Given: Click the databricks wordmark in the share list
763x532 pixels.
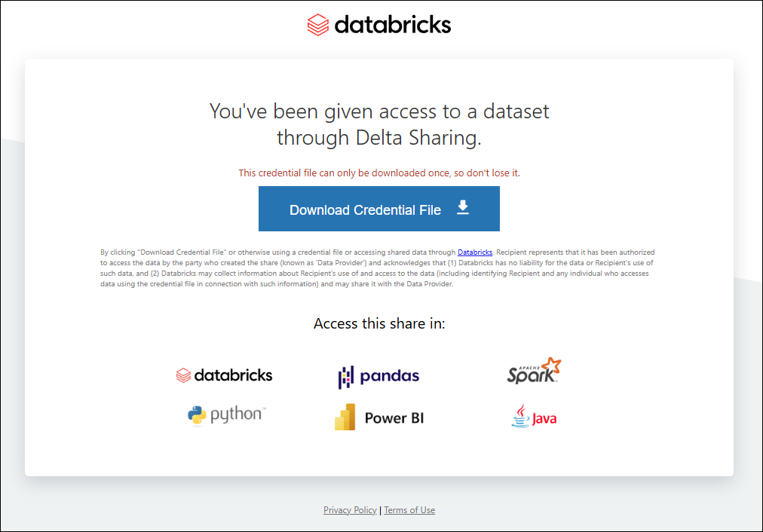Looking at the screenshot, I should coord(233,375).
